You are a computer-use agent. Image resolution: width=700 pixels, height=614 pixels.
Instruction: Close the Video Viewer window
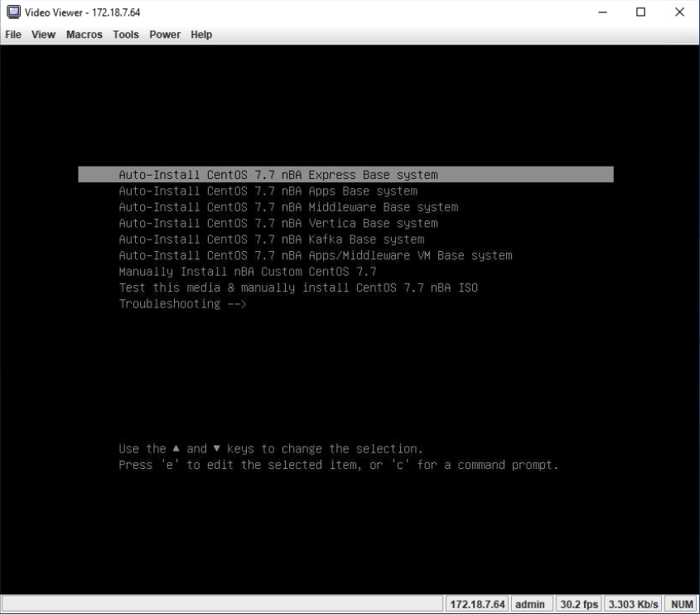click(679, 12)
